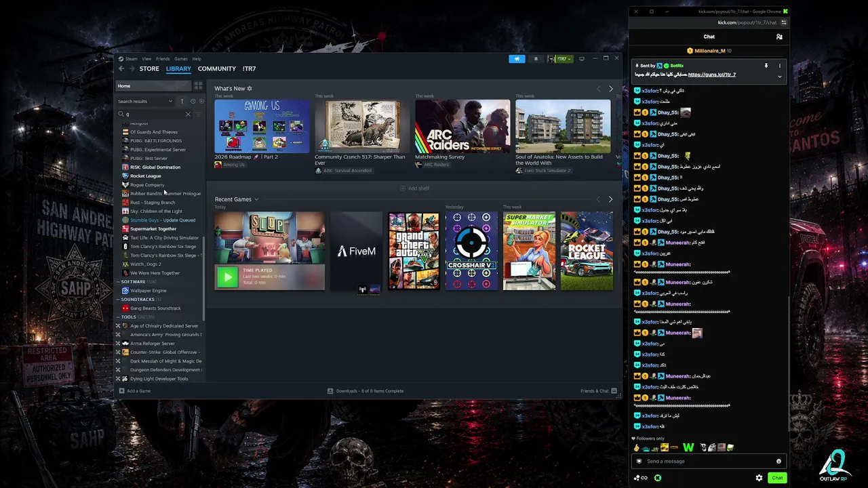Open the Games menu
The image size is (868, 488).
pyautogui.click(x=181, y=59)
